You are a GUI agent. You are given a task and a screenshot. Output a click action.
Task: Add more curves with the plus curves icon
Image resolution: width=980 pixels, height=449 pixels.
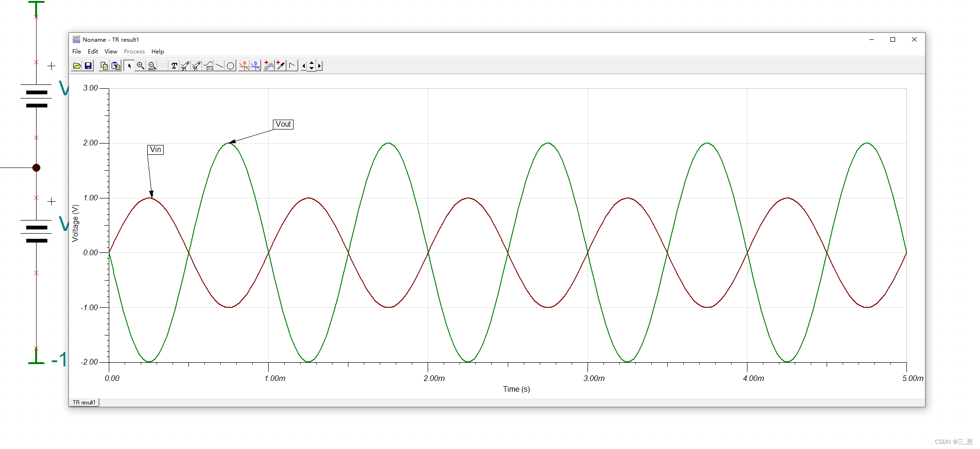point(269,66)
